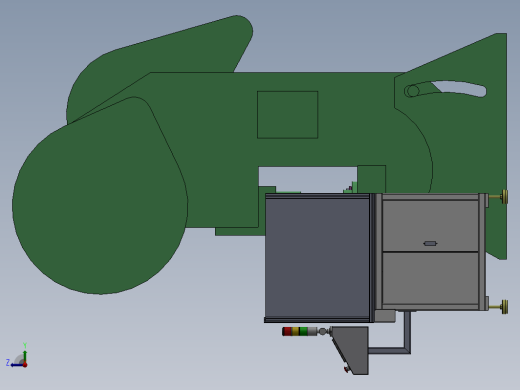Viewport: 520px width, 390px height.
Task: Select the green segment of the signal tower
Action: (x=303, y=331)
